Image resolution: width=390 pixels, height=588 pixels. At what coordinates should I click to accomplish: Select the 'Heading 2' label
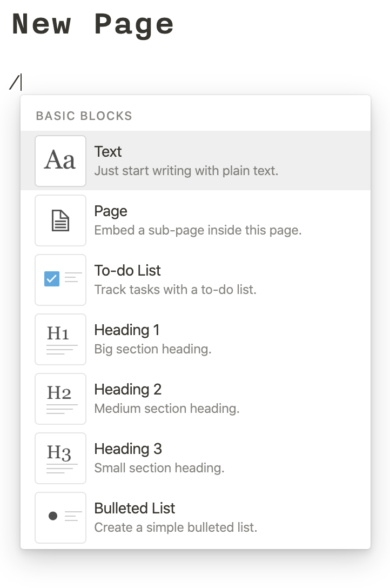(x=128, y=390)
